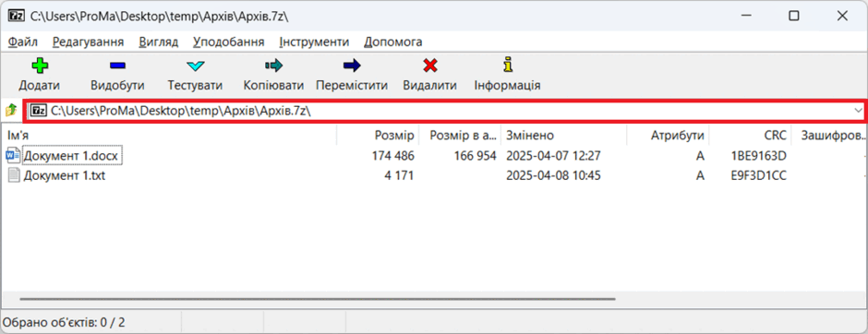Click the Word icon of Документ 1.docx

coord(13,156)
